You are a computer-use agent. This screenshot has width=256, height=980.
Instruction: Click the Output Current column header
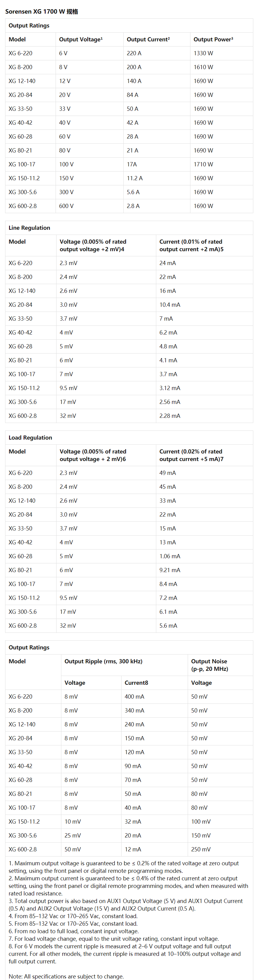point(148,39)
